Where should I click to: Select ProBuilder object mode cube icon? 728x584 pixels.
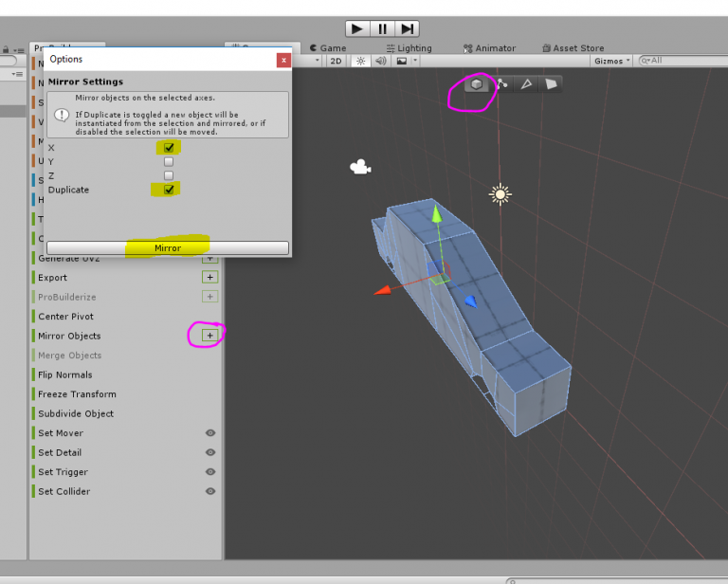(477, 84)
